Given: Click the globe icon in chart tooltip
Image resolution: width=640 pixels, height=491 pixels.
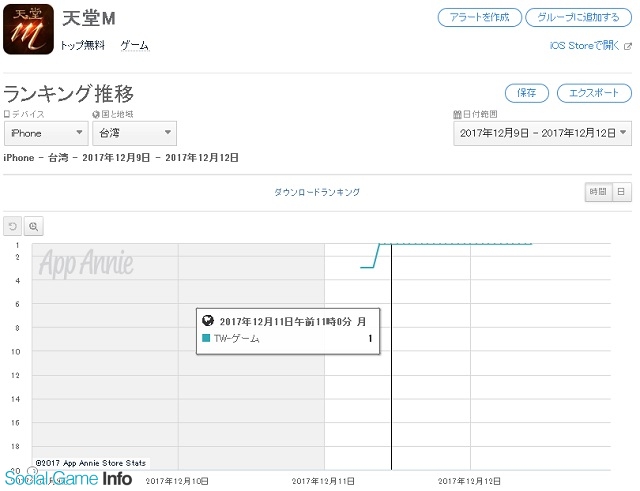Looking at the screenshot, I should point(208,321).
